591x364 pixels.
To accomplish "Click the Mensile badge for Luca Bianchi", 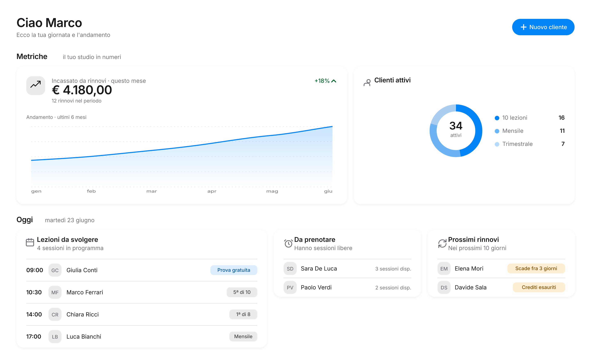I will 243,336.
